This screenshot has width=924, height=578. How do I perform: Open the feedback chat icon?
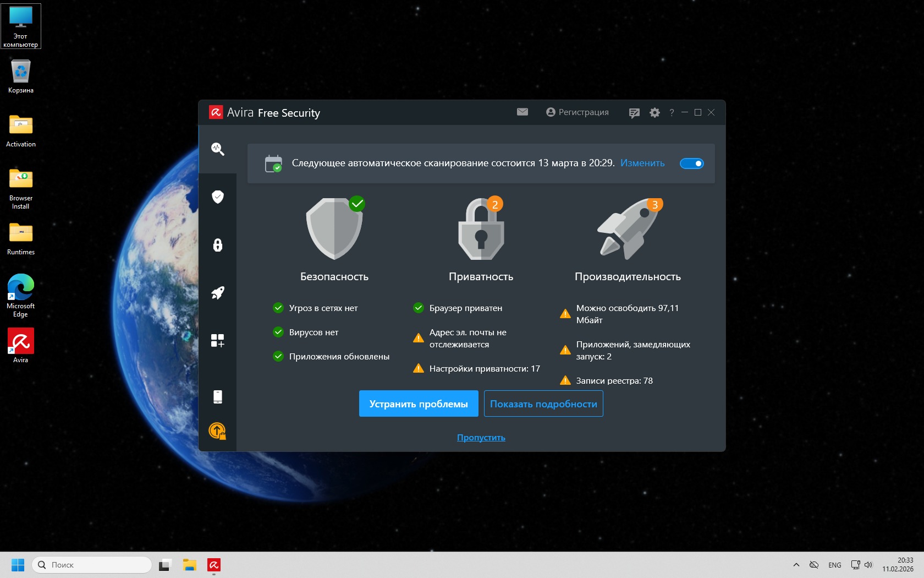(634, 113)
